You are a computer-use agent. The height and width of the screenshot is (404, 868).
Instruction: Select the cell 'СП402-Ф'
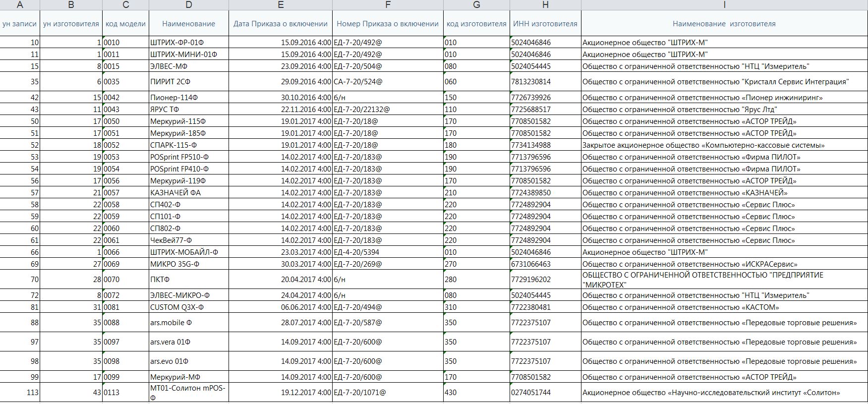pyautogui.click(x=189, y=204)
